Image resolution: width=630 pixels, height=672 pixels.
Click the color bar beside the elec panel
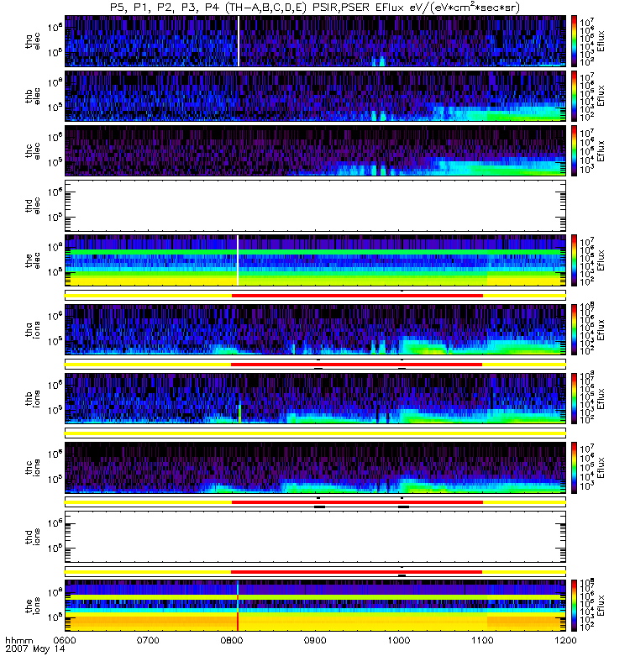574,260
